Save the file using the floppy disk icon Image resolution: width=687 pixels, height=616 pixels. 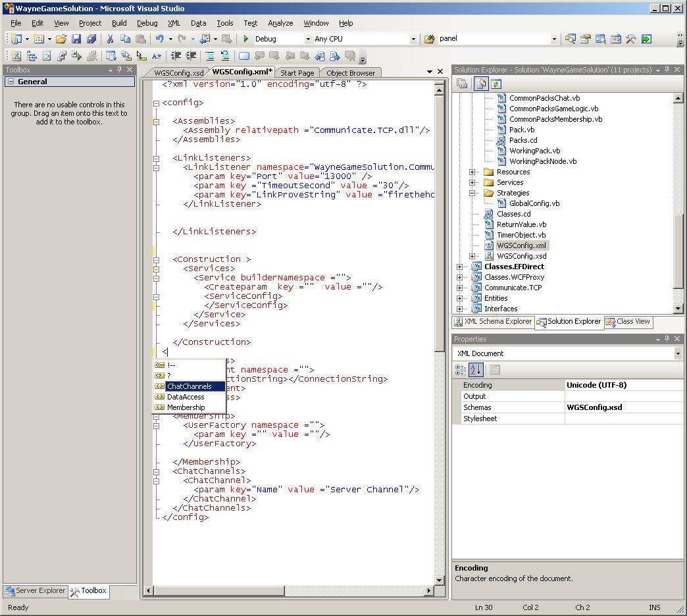[76, 39]
